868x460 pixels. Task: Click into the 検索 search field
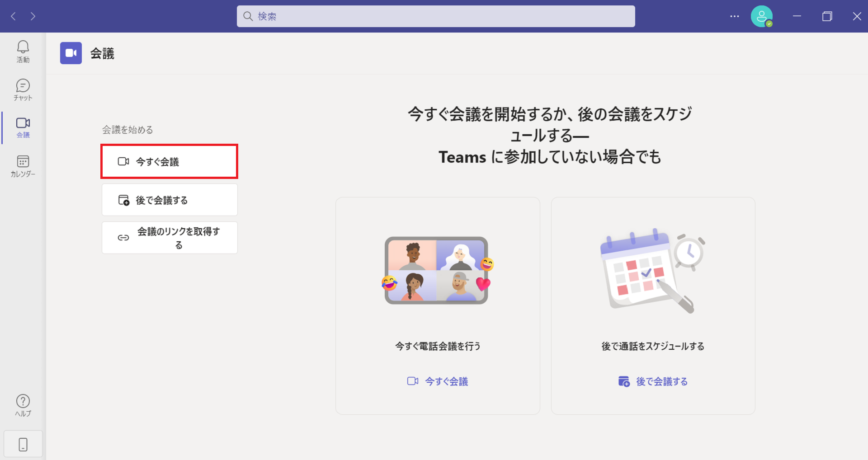(436, 16)
